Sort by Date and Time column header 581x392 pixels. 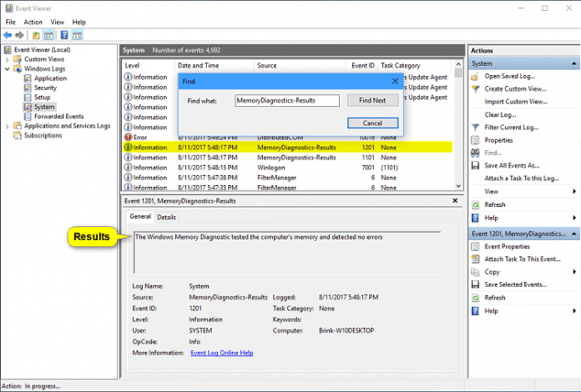pos(214,66)
